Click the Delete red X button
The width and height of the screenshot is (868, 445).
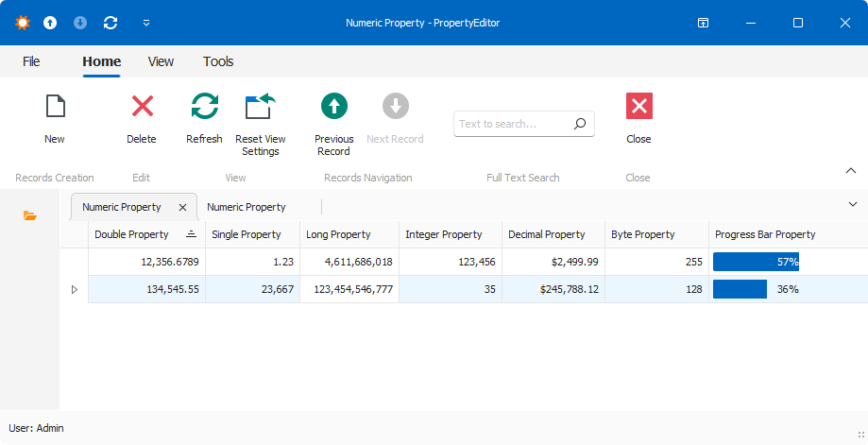click(x=142, y=118)
